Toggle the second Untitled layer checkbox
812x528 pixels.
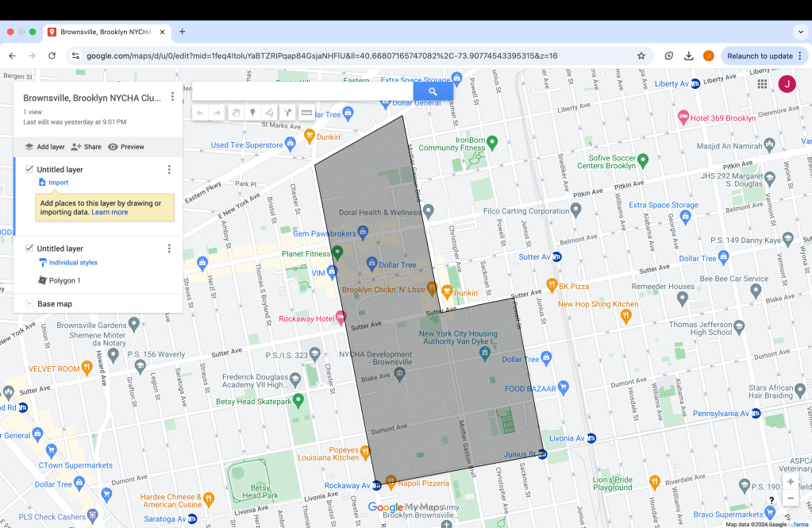[x=29, y=249]
